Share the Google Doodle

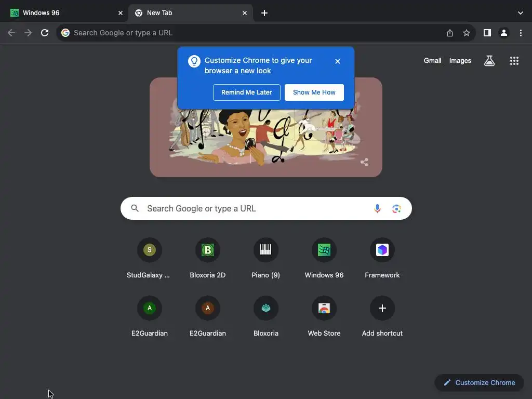(364, 162)
